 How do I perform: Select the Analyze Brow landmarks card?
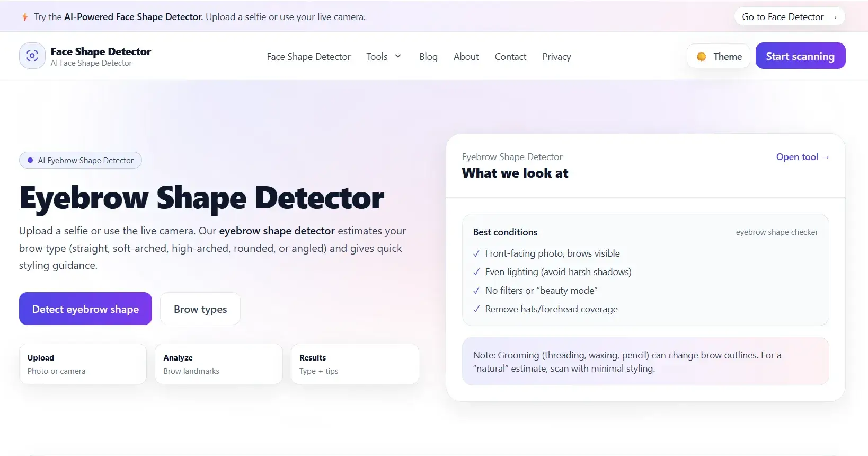click(218, 364)
